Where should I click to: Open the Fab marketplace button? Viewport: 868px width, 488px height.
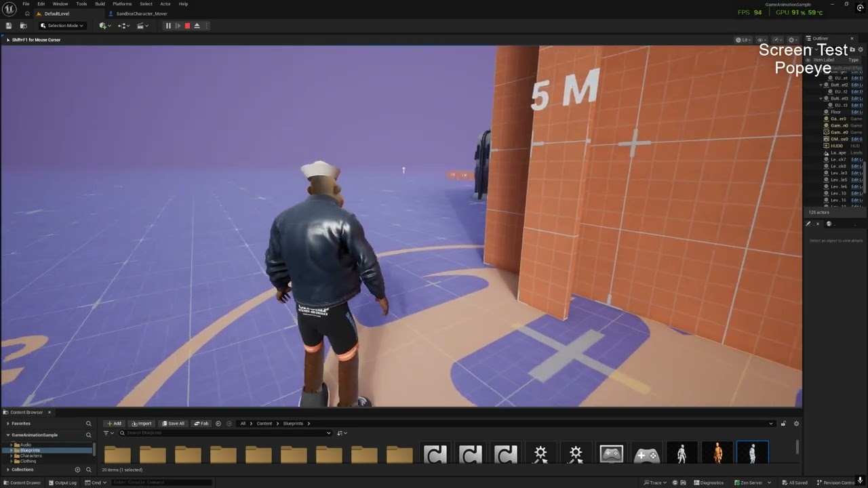pyautogui.click(x=201, y=424)
